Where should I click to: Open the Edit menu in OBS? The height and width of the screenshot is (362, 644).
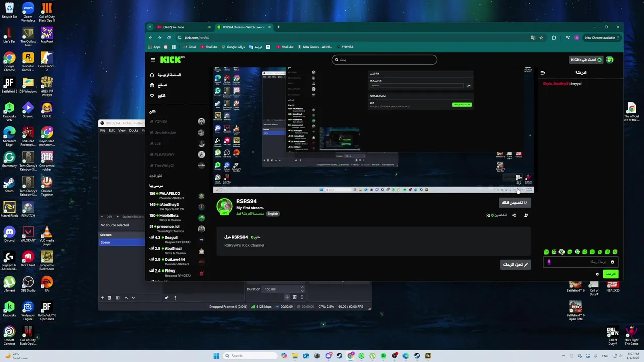[112, 130]
